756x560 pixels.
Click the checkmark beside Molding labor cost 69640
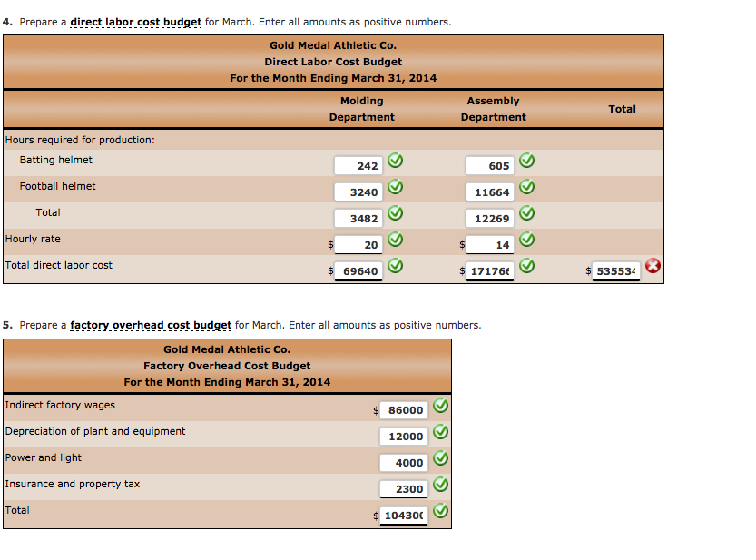(395, 265)
